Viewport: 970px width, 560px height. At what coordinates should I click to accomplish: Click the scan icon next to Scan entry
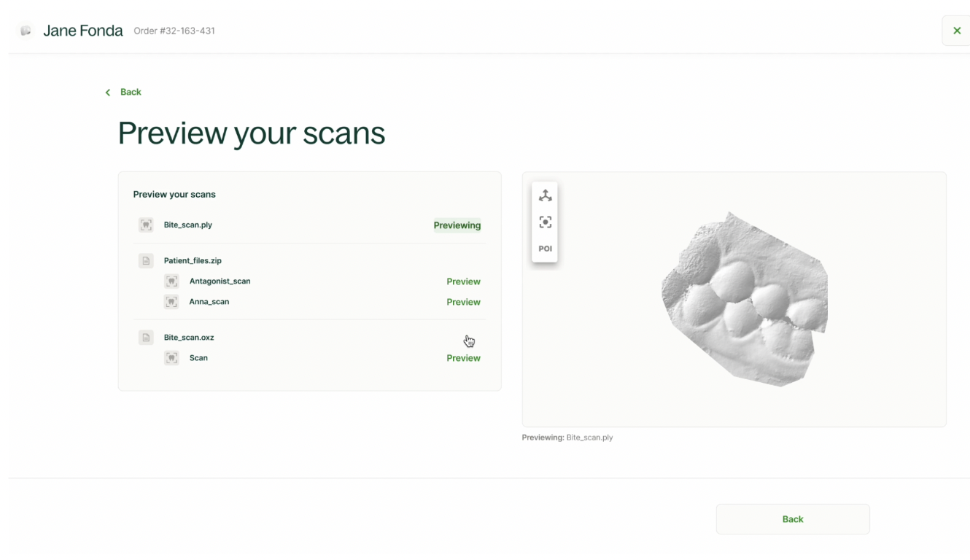click(171, 357)
